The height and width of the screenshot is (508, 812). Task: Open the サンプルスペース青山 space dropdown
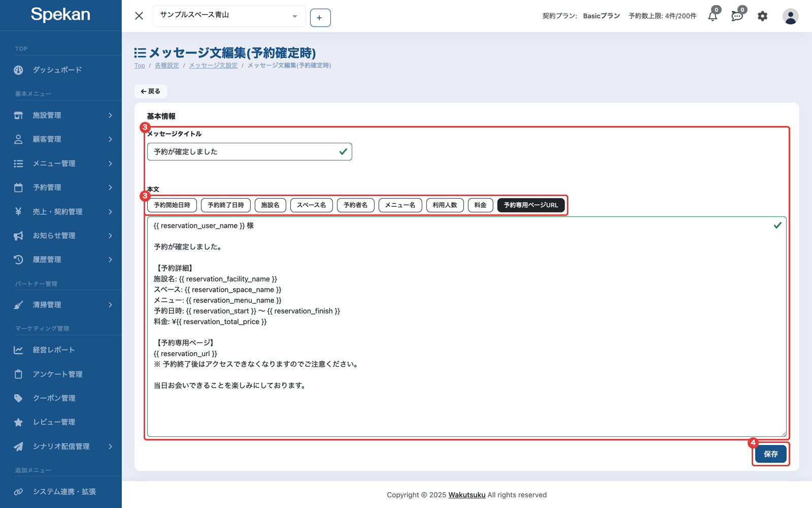(x=229, y=16)
